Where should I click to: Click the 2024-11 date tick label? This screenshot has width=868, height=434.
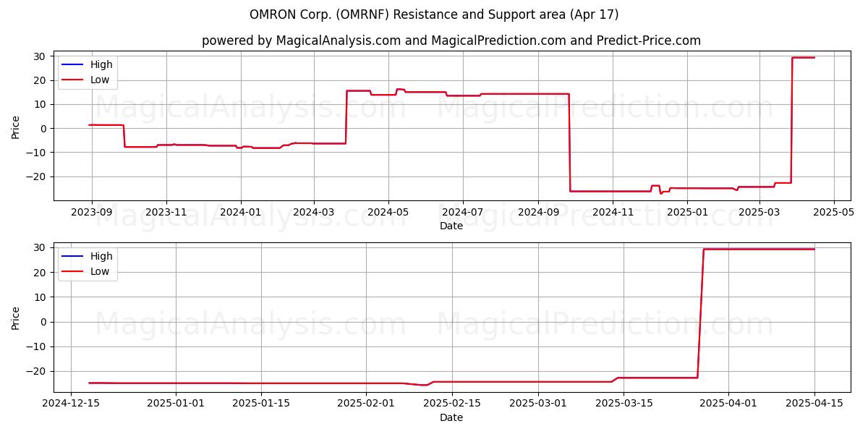coord(613,212)
